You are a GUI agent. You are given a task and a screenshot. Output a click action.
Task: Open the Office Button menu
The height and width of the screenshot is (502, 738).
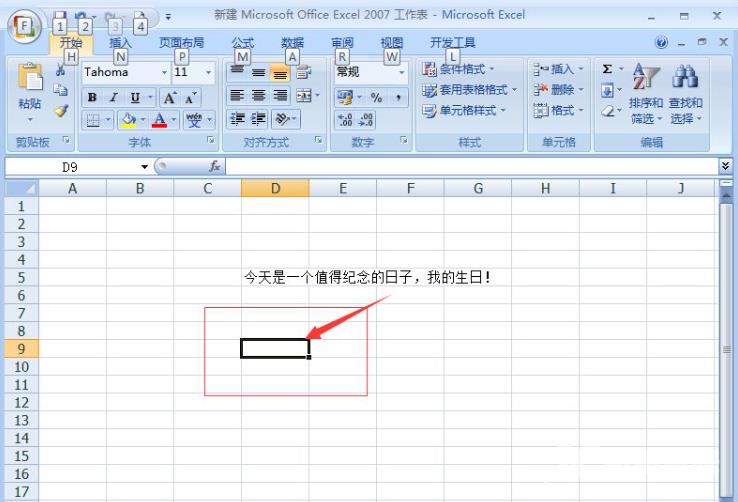coord(24,27)
